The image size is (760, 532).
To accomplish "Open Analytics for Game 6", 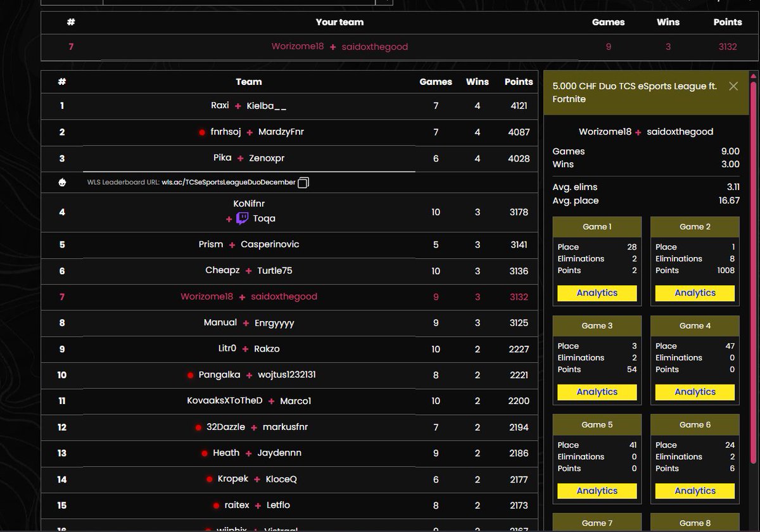I will click(694, 491).
